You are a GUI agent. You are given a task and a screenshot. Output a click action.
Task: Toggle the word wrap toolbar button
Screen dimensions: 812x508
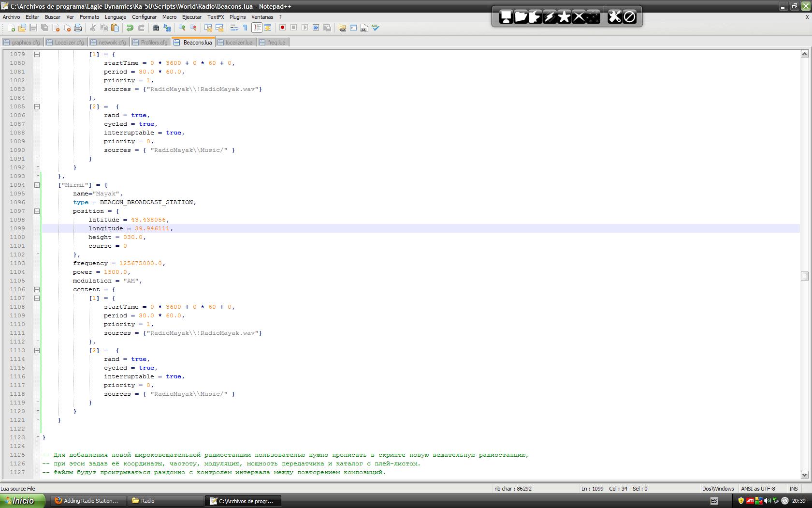[234, 28]
